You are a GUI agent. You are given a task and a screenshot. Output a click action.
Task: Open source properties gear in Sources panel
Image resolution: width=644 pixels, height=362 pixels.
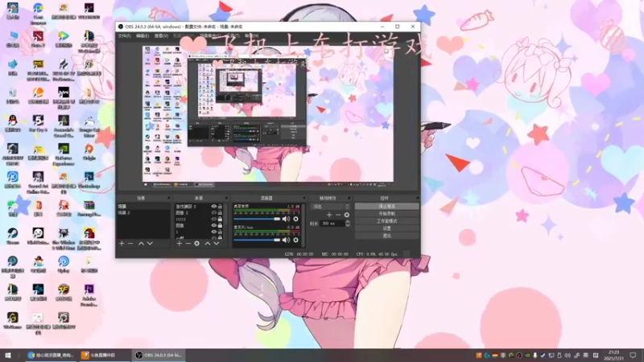pyautogui.click(x=196, y=244)
